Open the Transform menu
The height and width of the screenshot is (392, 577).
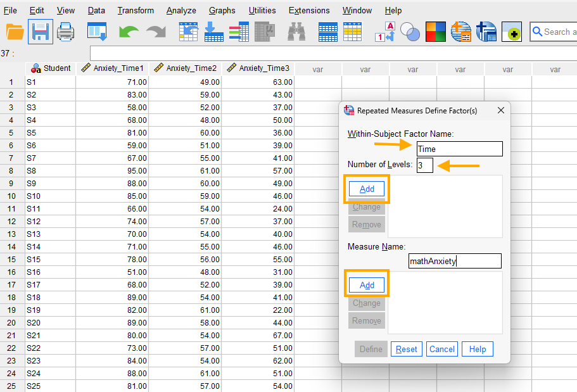pyautogui.click(x=136, y=10)
